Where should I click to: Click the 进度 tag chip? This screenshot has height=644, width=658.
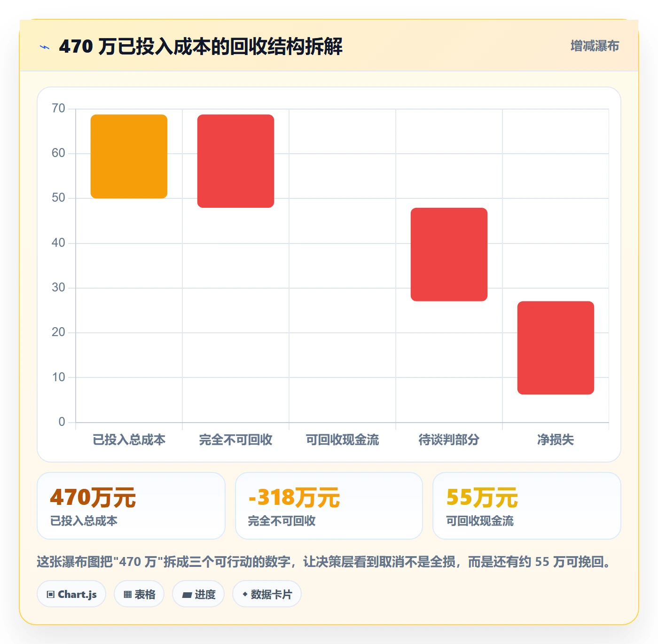click(198, 594)
